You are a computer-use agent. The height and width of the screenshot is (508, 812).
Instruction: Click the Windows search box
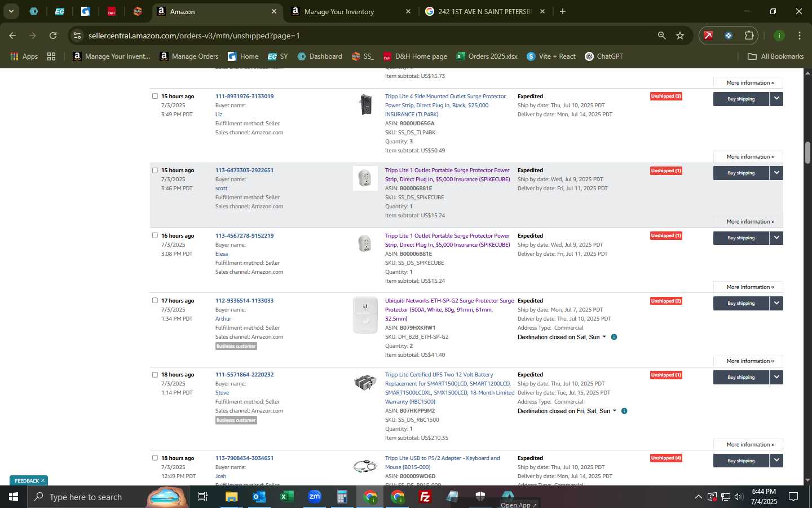(86, 497)
